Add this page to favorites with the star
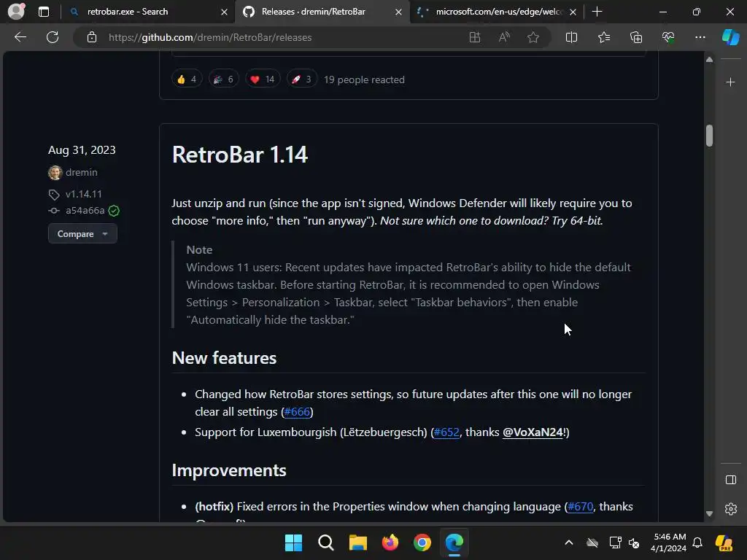747x560 pixels. [533, 37]
